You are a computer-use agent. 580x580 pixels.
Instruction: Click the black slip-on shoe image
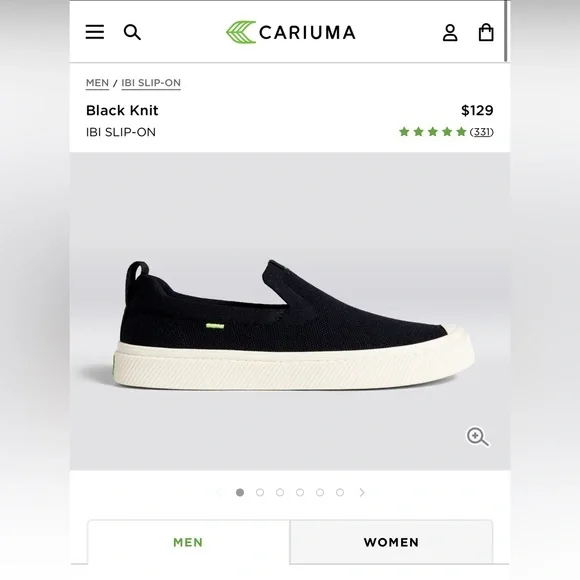tap(293, 326)
